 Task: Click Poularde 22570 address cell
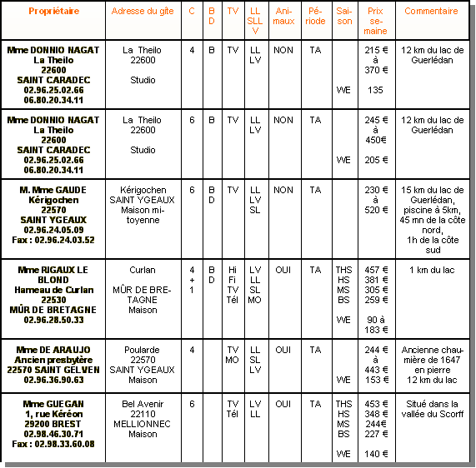[143, 365]
